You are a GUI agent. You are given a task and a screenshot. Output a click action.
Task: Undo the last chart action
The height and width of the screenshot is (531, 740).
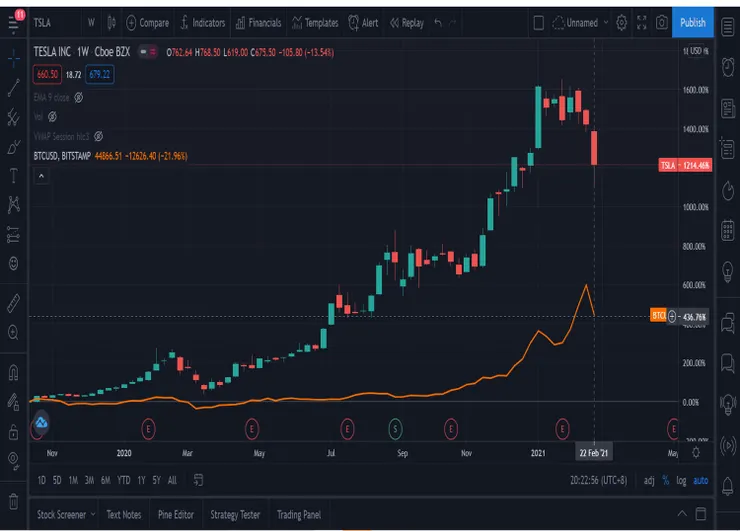pos(438,23)
